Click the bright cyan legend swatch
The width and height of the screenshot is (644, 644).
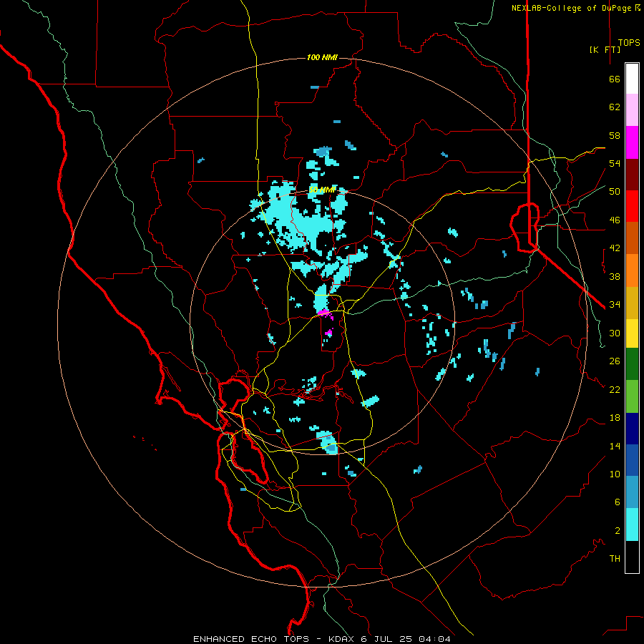coord(632,525)
